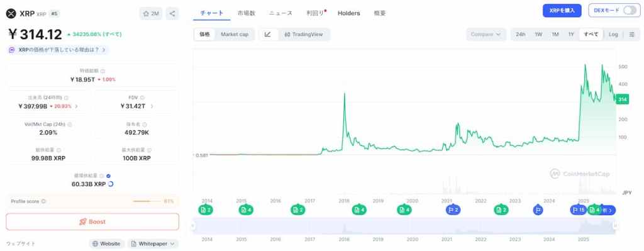
Task: Open the Compare dropdown
Action: (x=486, y=35)
